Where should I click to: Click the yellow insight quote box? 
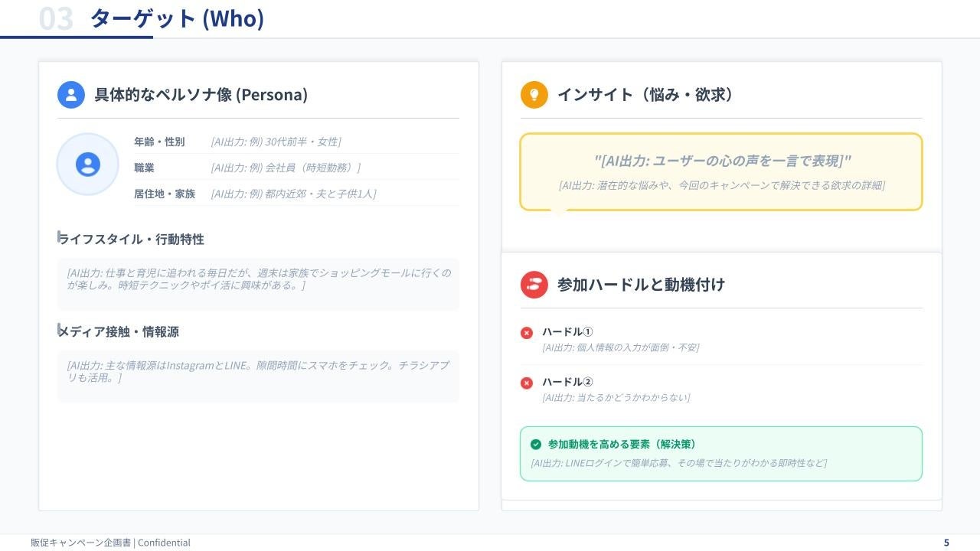tap(721, 172)
